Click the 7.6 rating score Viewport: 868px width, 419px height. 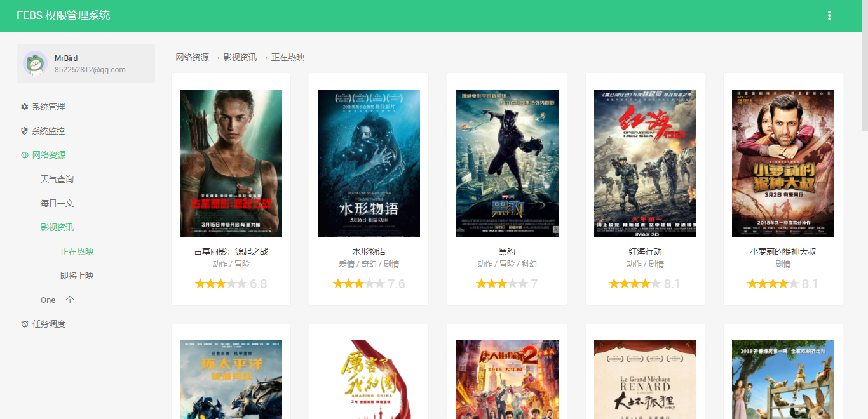click(397, 284)
